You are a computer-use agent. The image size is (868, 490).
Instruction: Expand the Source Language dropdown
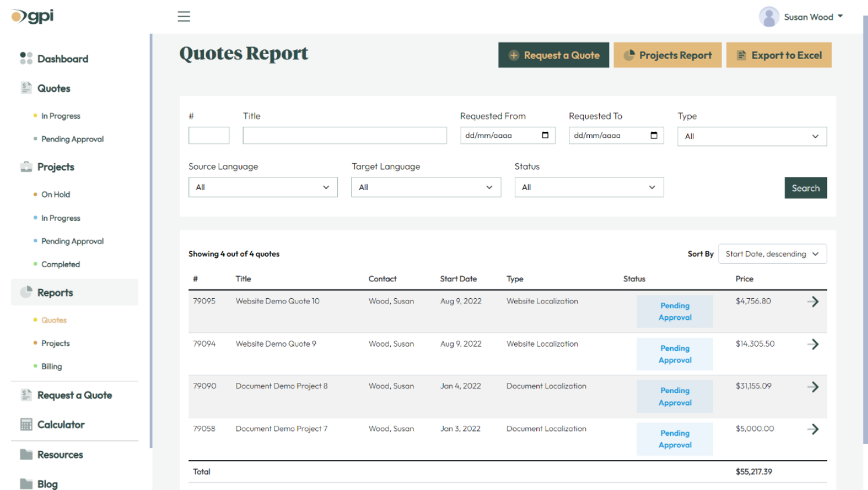[x=263, y=187]
